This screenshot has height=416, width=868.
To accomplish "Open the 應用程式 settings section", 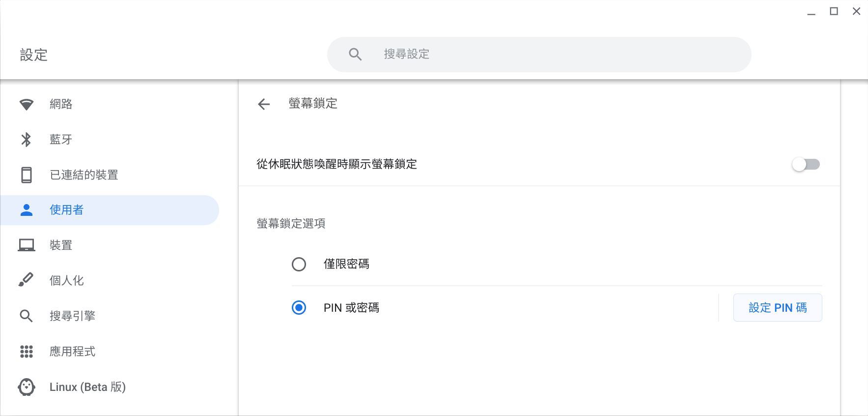I will point(72,352).
